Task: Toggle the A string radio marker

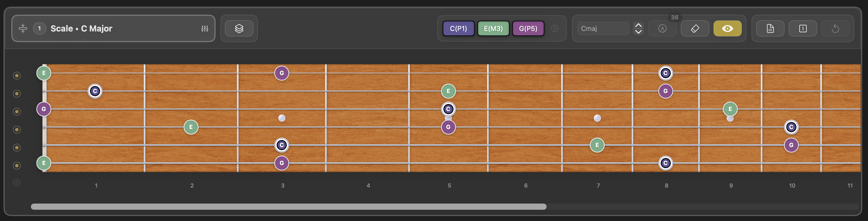Action: [17, 147]
